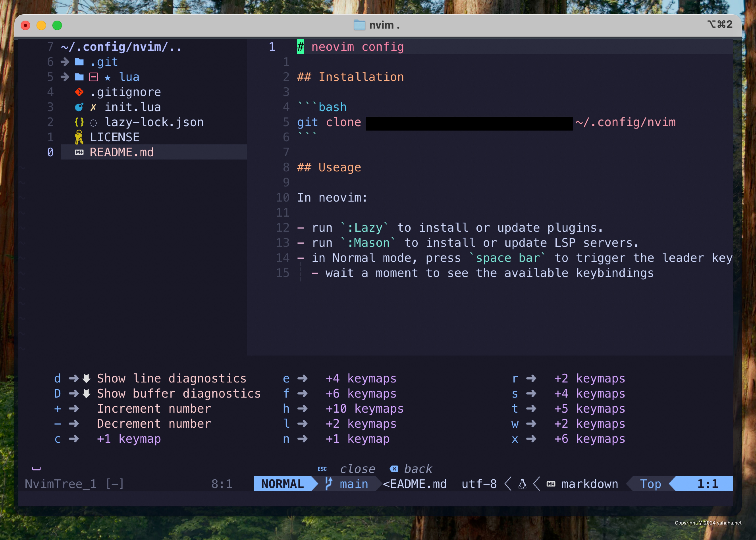Click the lua moon icon beside init.lua
The width and height of the screenshot is (756, 540).
click(79, 107)
